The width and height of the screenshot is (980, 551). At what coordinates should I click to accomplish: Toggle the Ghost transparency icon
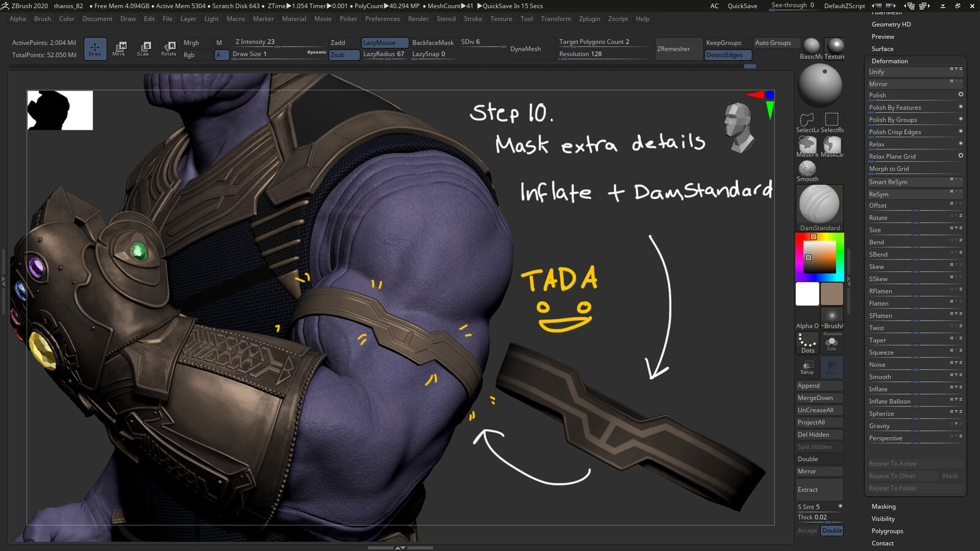click(832, 367)
